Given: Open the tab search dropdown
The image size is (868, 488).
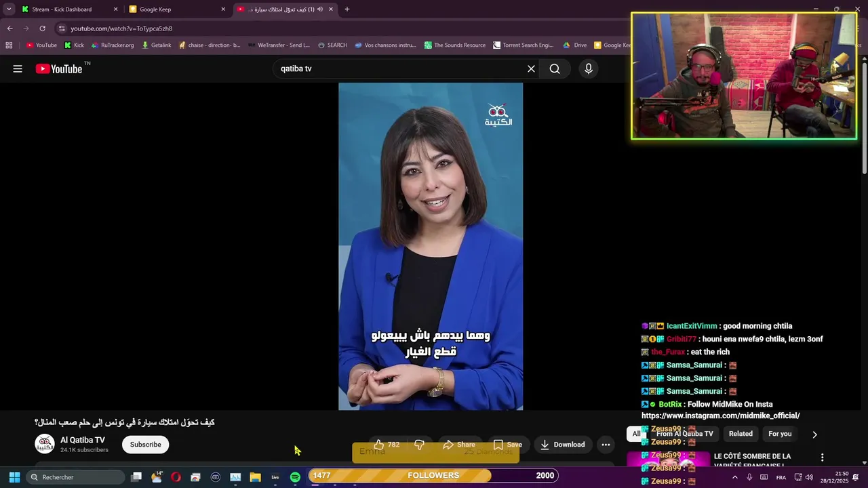Looking at the screenshot, I should (9, 9).
